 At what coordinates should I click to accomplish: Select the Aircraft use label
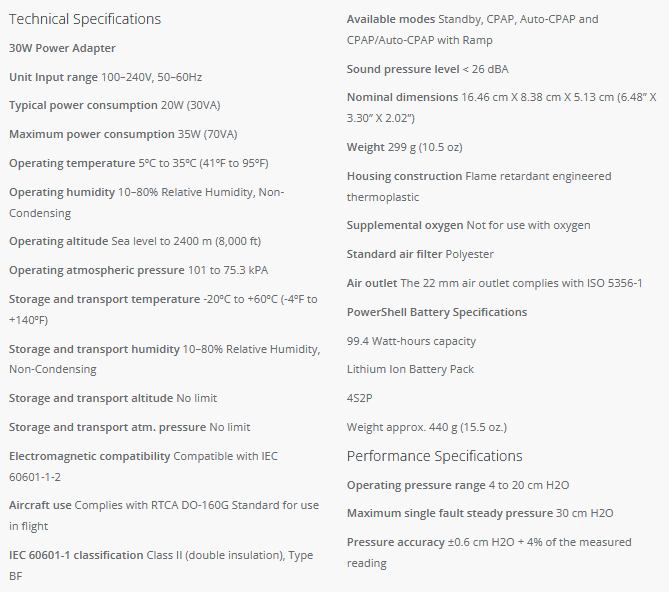pyautogui.click(x=40, y=505)
